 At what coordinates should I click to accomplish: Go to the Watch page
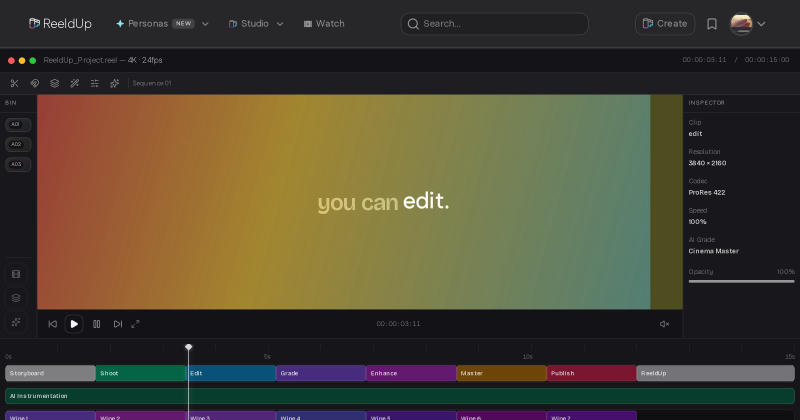(324, 24)
